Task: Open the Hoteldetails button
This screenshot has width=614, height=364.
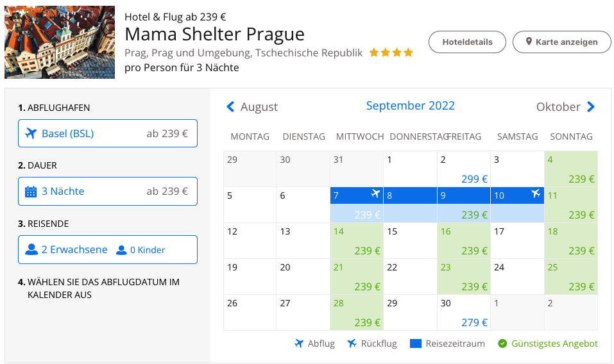Action: (468, 42)
